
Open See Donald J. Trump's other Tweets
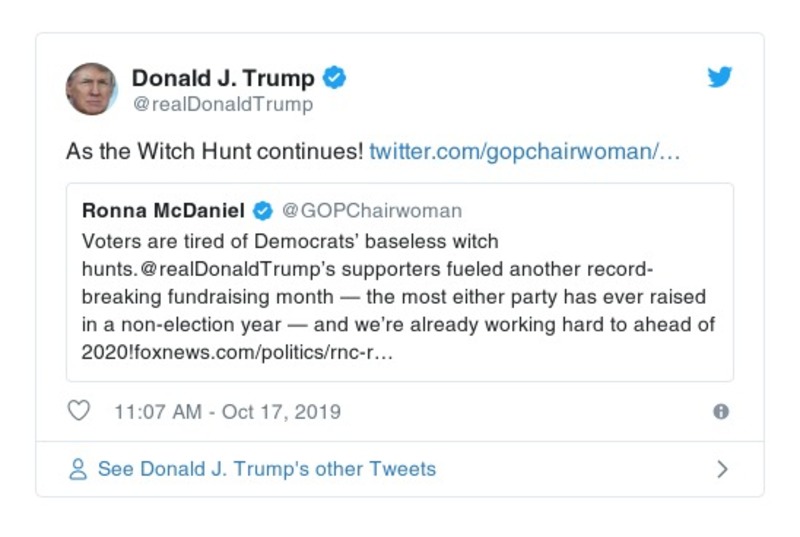(266, 469)
